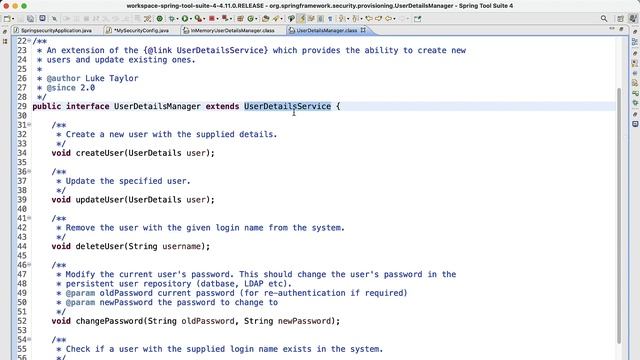Select the Java perspective icon

pos(633,19)
